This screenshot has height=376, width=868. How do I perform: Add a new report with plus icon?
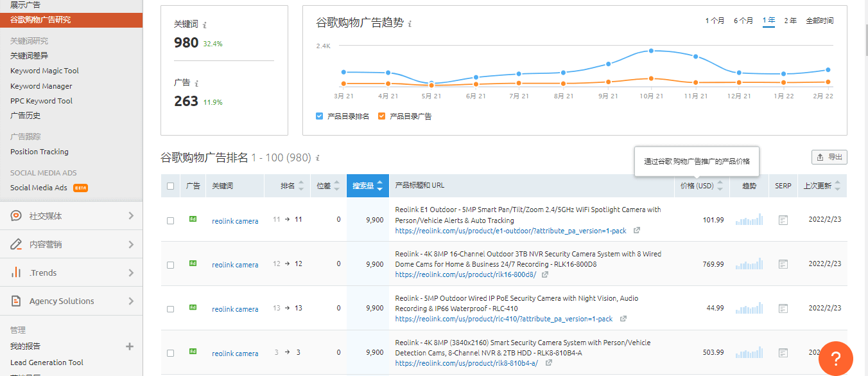click(130, 346)
